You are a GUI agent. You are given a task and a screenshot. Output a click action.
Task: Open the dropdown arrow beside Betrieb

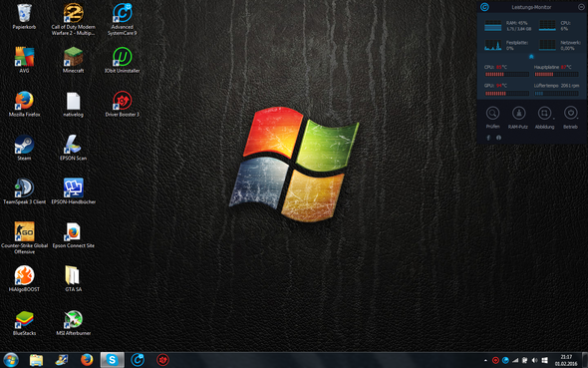coord(578,119)
